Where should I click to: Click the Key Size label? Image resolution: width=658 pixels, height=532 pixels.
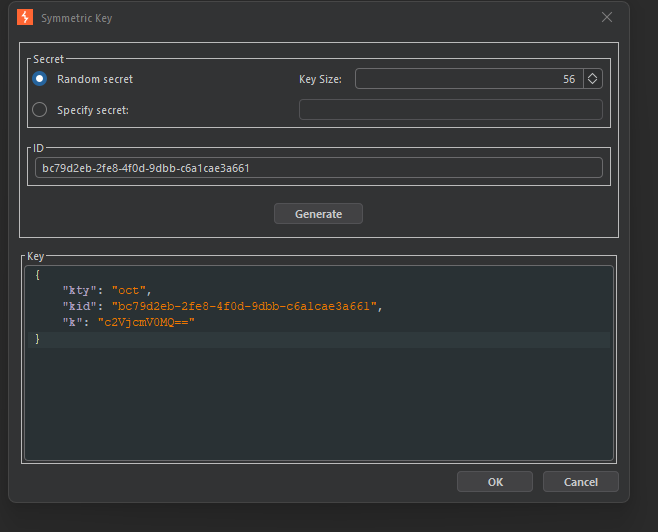tap(320, 79)
